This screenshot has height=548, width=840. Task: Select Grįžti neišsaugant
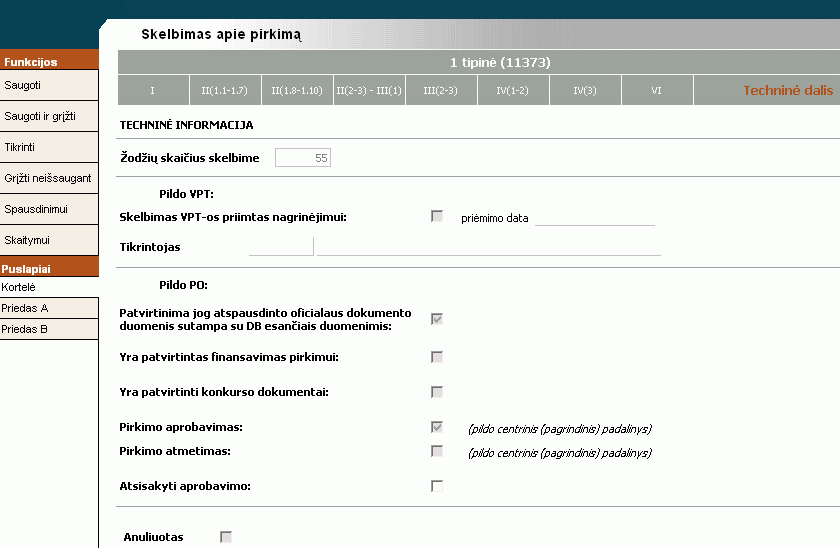pos(49,178)
